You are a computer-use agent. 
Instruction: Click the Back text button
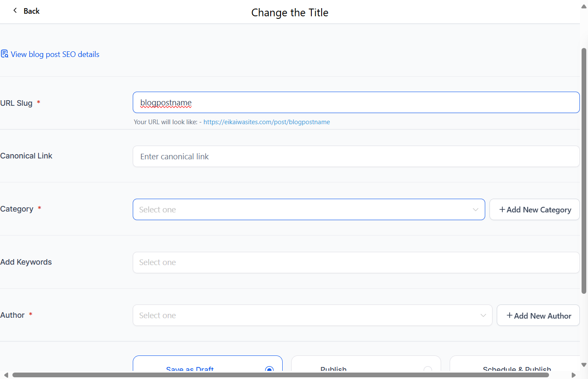tap(31, 11)
